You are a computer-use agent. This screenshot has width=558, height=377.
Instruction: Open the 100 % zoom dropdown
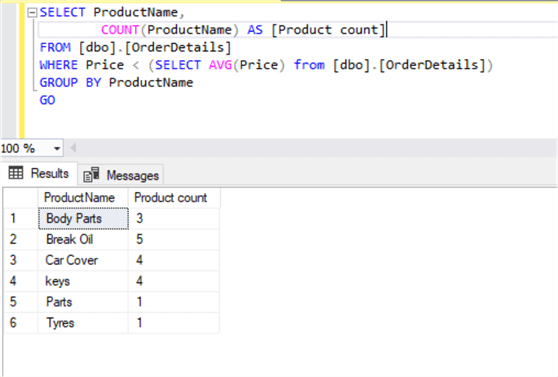point(57,148)
